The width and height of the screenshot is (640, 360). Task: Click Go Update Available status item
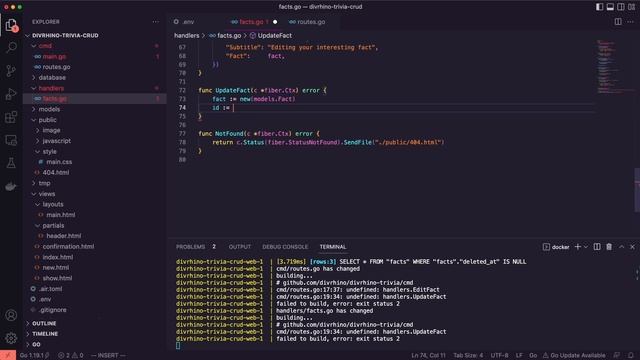(573, 355)
